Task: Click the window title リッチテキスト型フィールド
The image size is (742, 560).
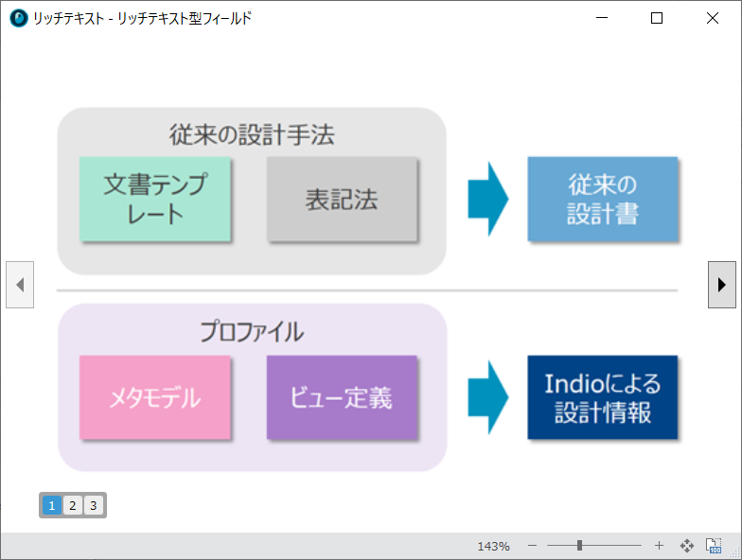Action: (x=184, y=19)
